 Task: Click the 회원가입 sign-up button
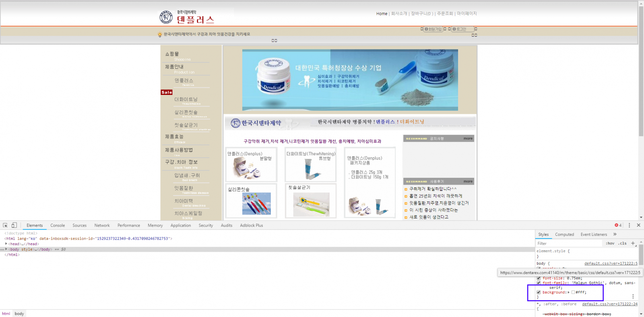[x=433, y=29]
